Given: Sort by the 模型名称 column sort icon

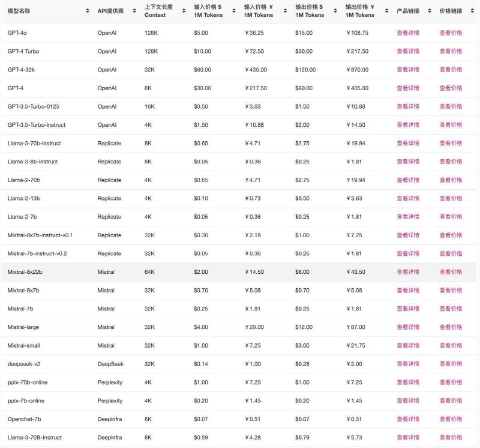Looking at the screenshot, I should coord(88,11).
